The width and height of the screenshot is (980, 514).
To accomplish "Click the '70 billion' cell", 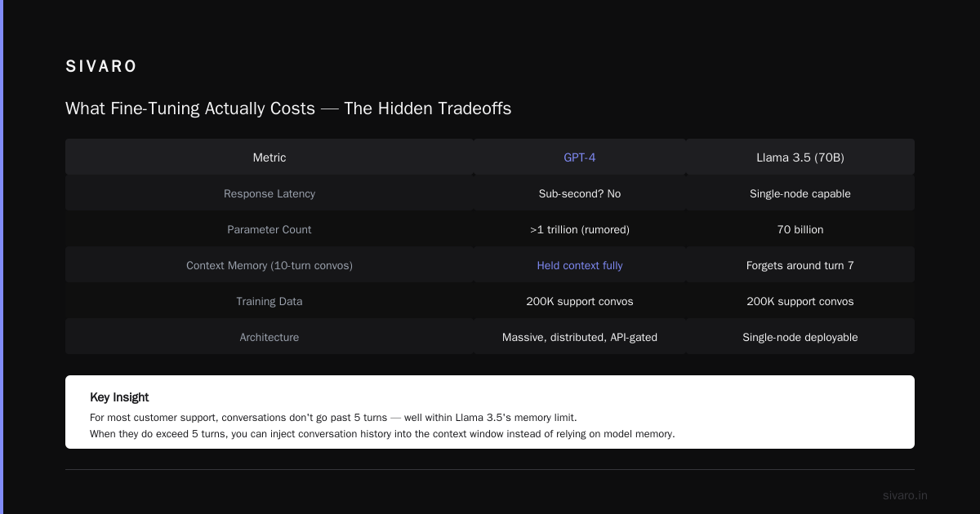I will [x=800, y=229].
